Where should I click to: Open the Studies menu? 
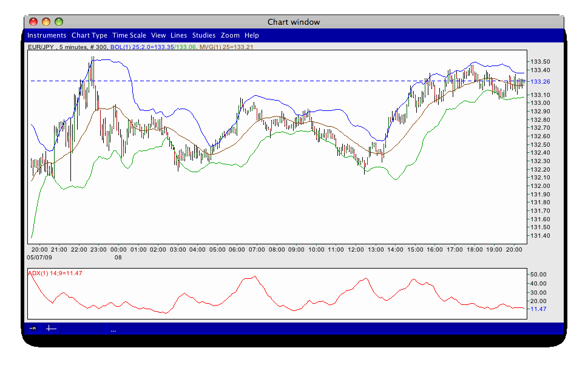pyautogui.click(x=204, y=35)
